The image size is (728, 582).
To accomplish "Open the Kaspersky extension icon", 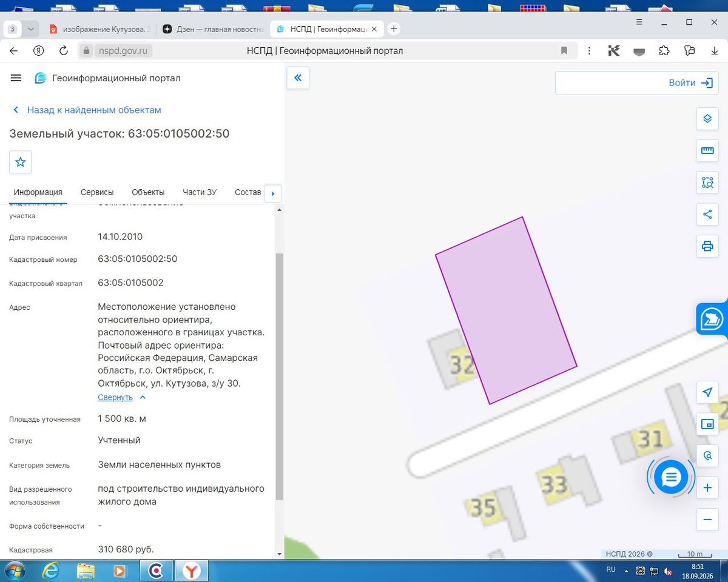I will click(x=614, y=51).
